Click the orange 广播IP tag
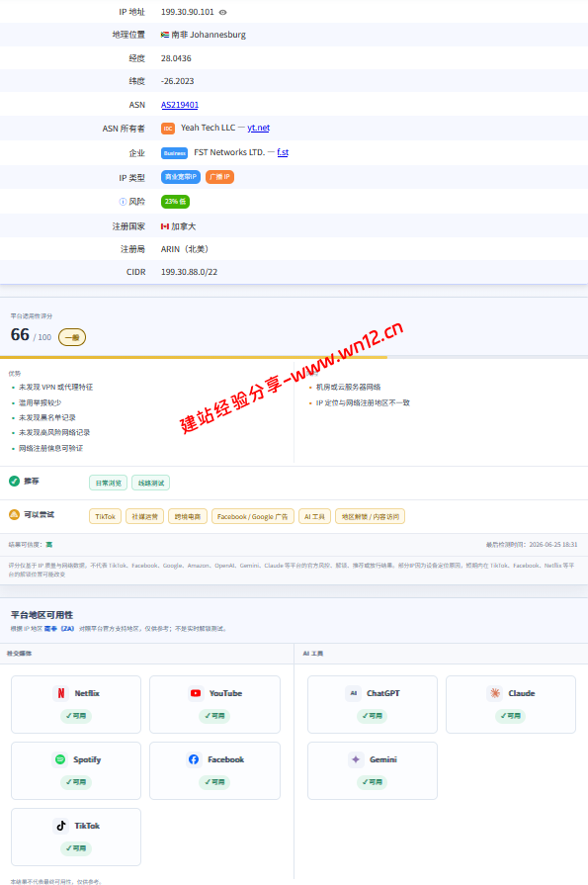Screen dimensions: 588x885 pos(219,177)
